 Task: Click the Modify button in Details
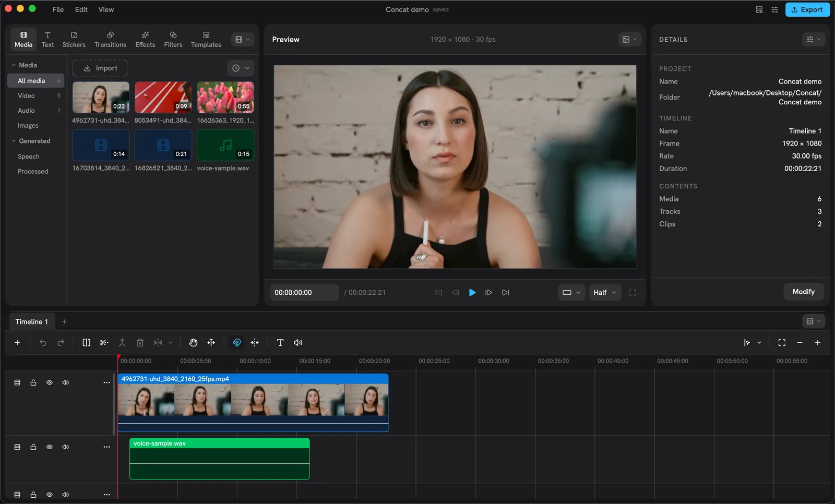click(803, 292)
